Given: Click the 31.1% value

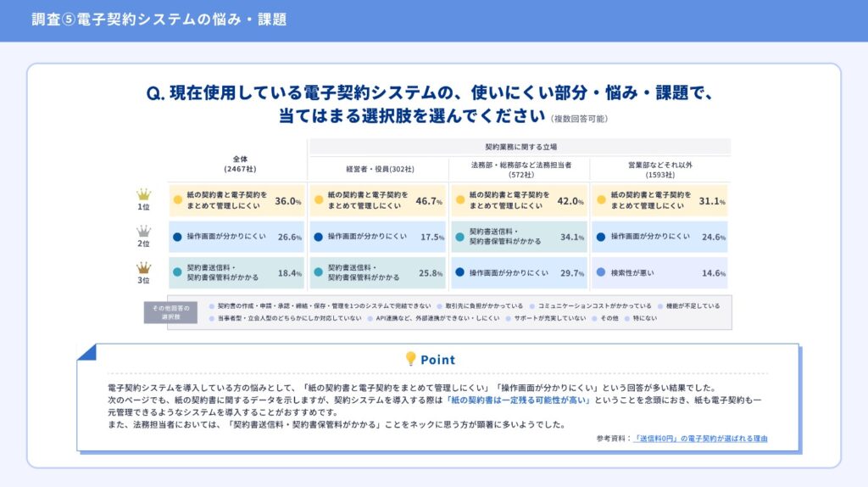Looking at the screenshot, I should (712, 201).
